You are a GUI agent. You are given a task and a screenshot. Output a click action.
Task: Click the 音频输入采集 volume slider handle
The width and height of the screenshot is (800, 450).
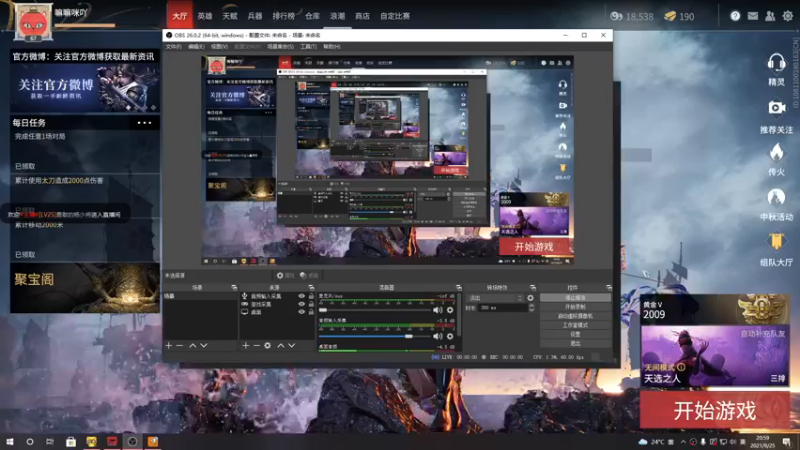(409, 336)
